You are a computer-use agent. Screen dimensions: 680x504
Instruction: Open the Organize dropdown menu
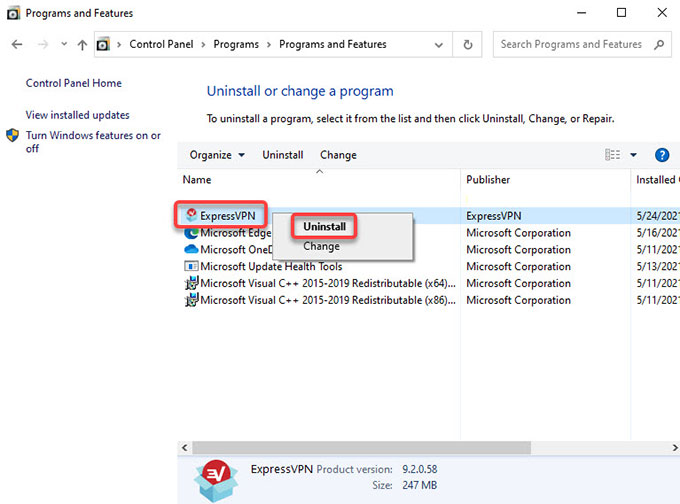[x=217, y=155]
